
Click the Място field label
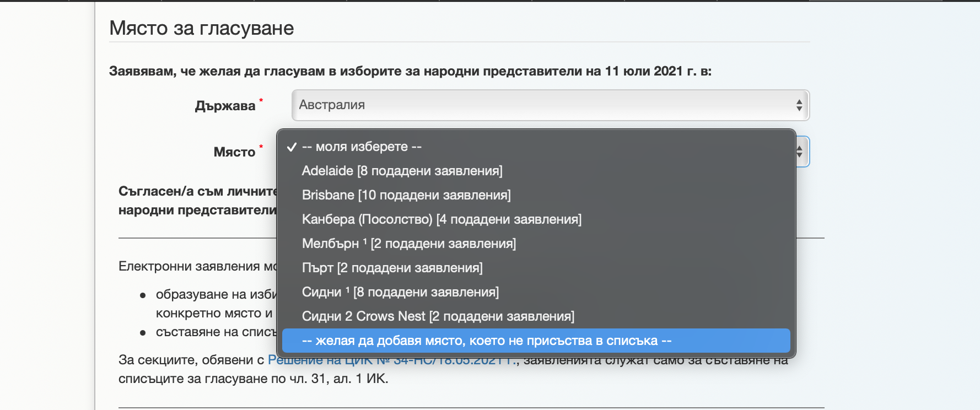point(234,152)
